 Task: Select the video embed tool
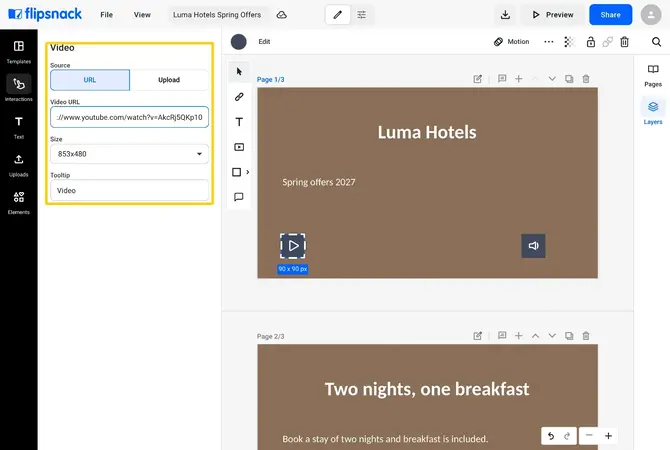[239, 147]
